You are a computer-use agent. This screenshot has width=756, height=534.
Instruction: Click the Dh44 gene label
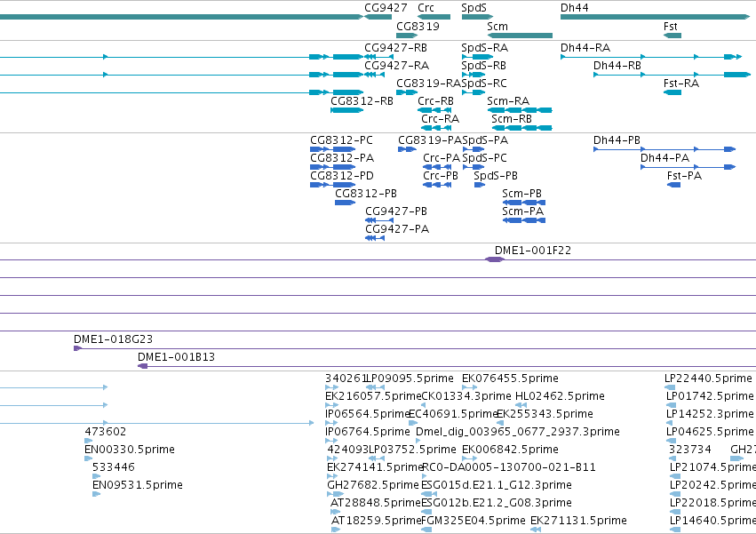[574, 8]
